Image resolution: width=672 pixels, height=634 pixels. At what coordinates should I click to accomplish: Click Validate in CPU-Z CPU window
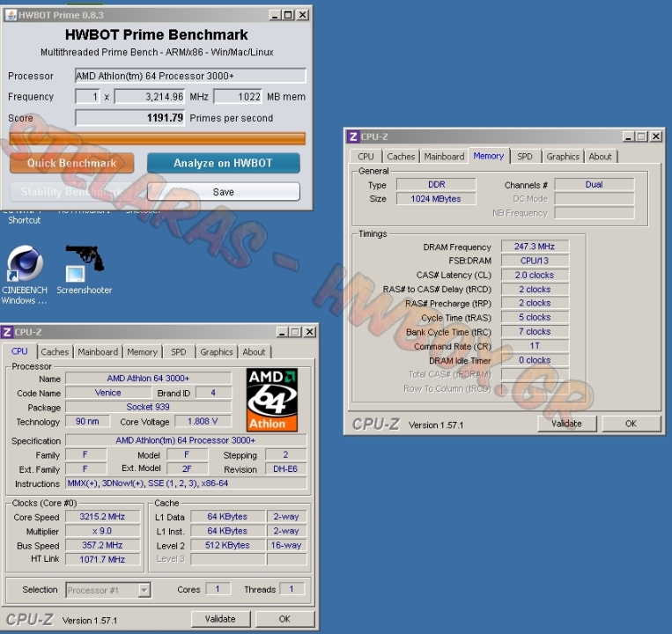pyautogui.click(x=220, y=619)
